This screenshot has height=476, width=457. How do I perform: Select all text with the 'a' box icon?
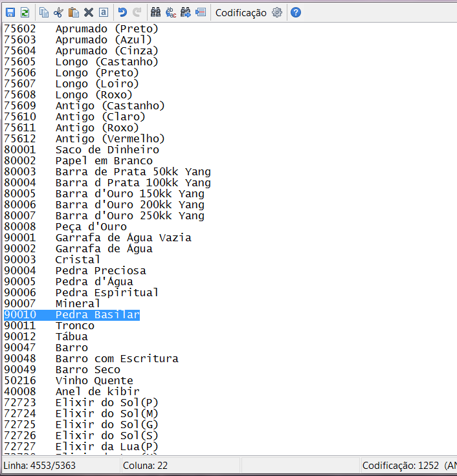[104, 12]
